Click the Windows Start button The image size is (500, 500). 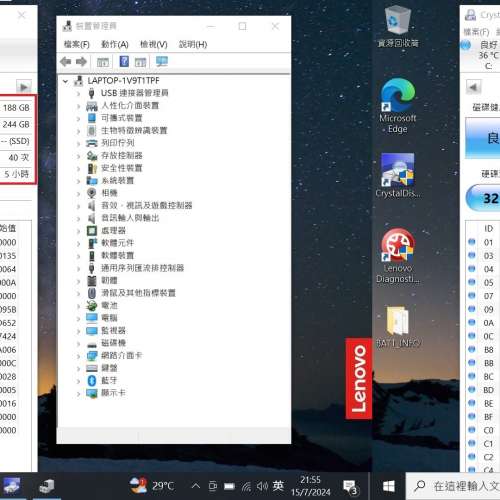pos(389,486)
